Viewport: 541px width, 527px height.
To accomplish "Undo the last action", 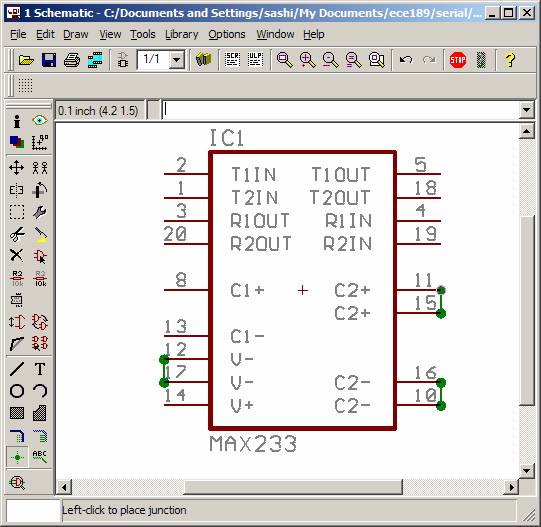I will pyautogui.click(x=406, y=60).
